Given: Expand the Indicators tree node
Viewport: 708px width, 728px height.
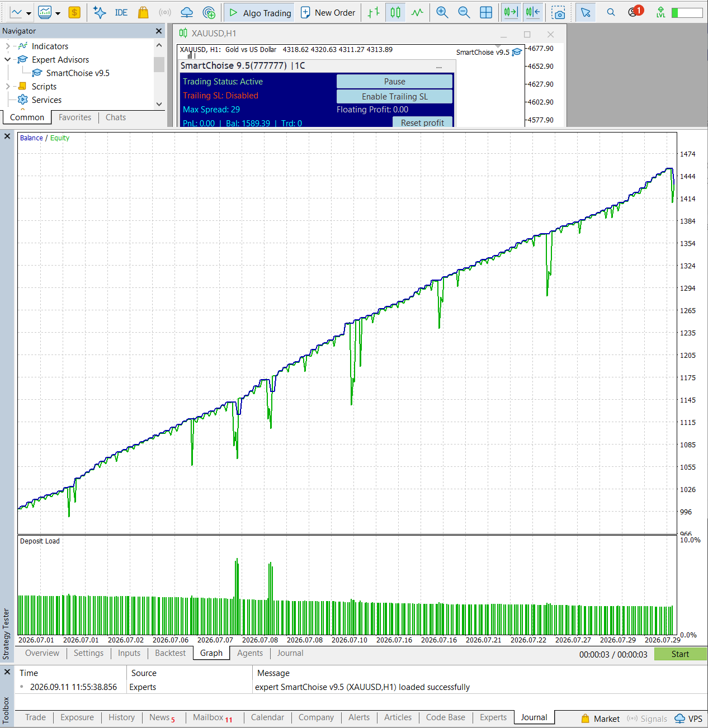Looking at the screenshot, I should point(7,46).
